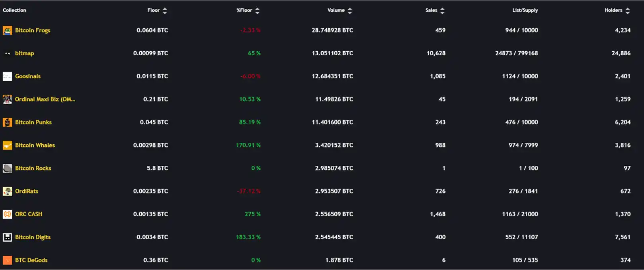This screenshot has height=270, width=644.
Task: Click the Collection column header
Action: [x=14, y=10]
